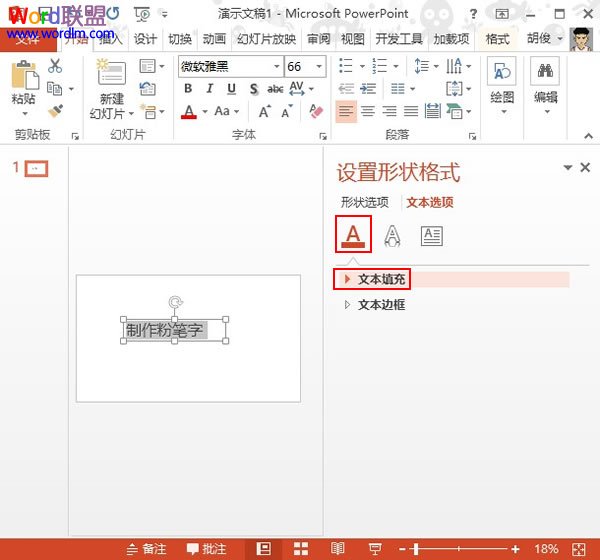Viewport: 600px width, 560px height.
Task: Open the font dialog launcher
Action: coord(323,136)
